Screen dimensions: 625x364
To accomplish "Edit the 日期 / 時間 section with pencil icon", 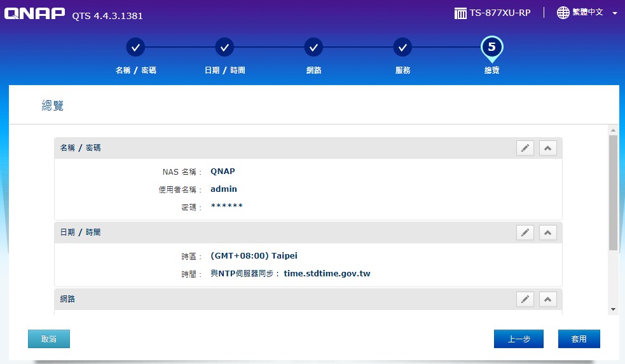I will tap(525, 233).
